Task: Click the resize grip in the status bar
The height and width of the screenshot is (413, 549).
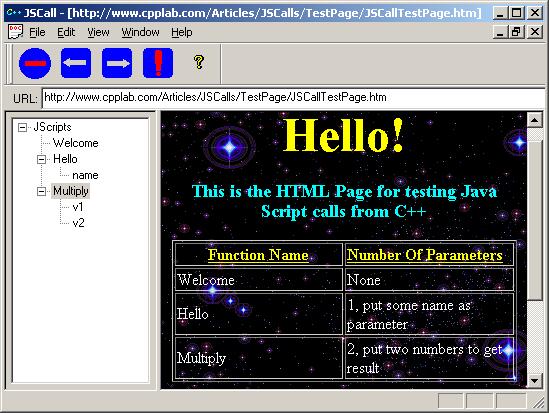Action: pyautogui.click(x=538, y=402)
